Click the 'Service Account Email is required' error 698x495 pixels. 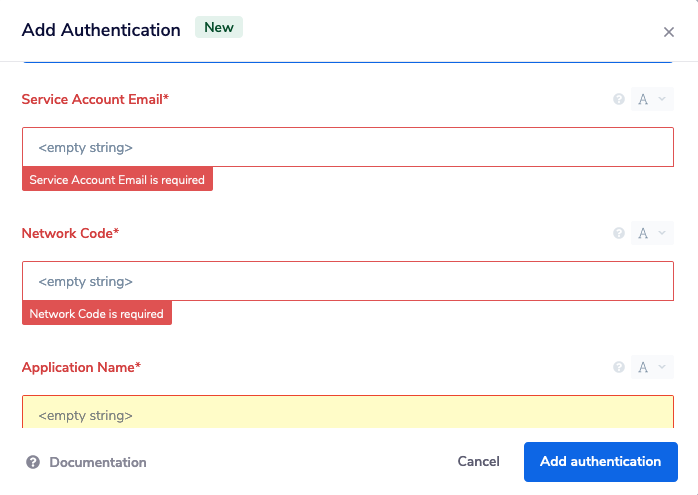(117, 180)
